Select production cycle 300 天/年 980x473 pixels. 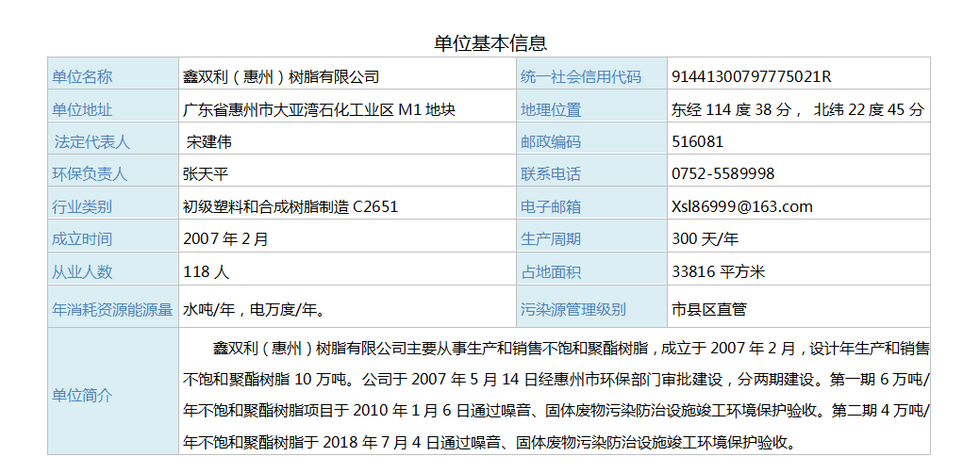[x=705, y=239]
